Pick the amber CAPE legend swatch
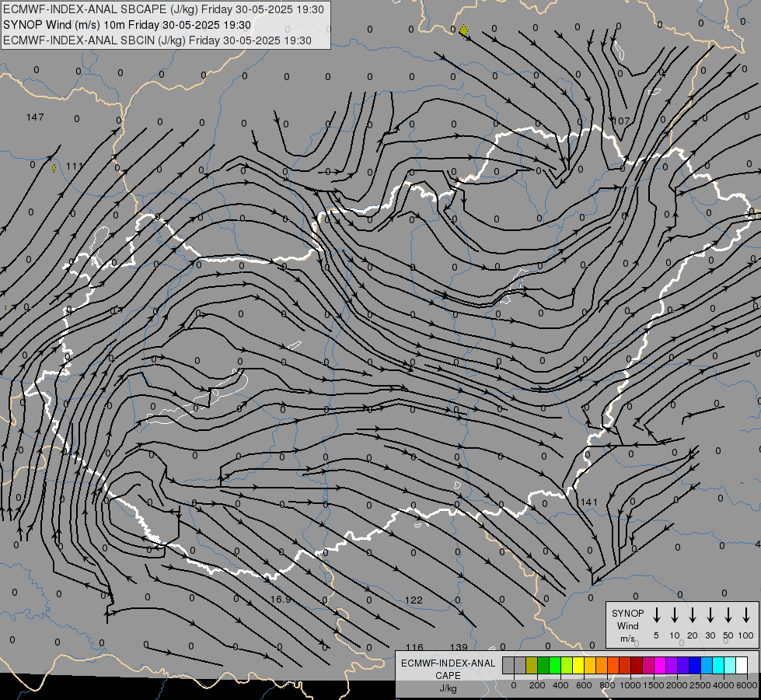 [x=590, y=665]
